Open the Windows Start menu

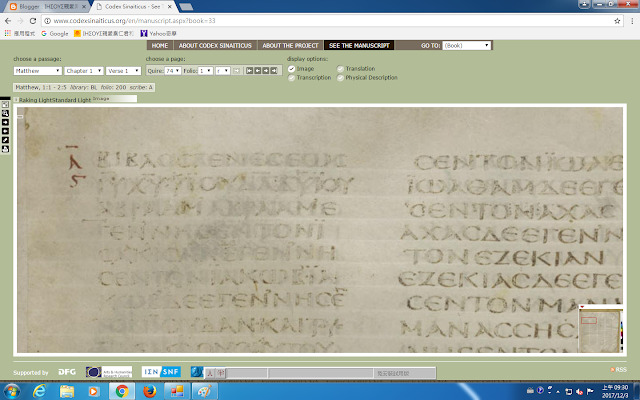pyautogui.click(x=11, y=391)
